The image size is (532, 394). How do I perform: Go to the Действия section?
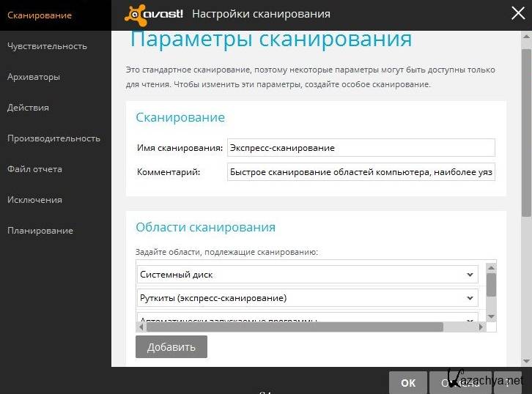(x=28, y=108)
